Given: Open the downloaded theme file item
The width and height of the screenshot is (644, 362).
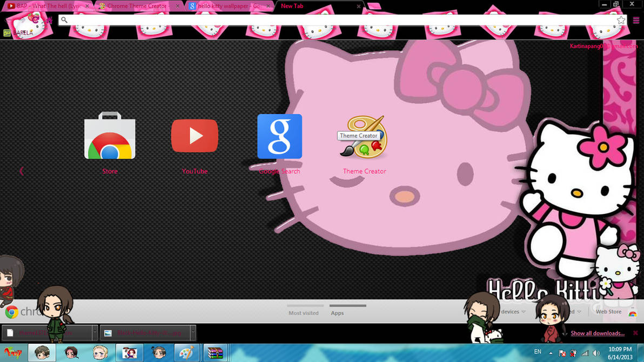Looking at the screenshot, I should point(47,332).
